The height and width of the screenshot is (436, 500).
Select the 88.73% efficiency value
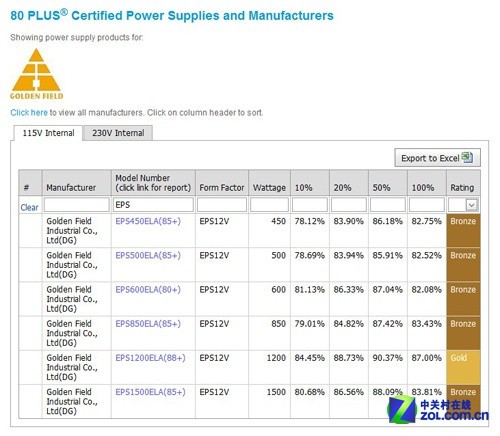[x=349, y=358]
